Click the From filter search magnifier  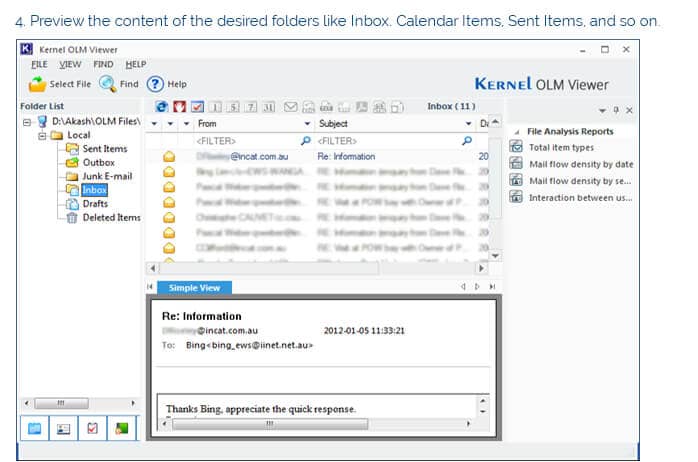point(306,141)
